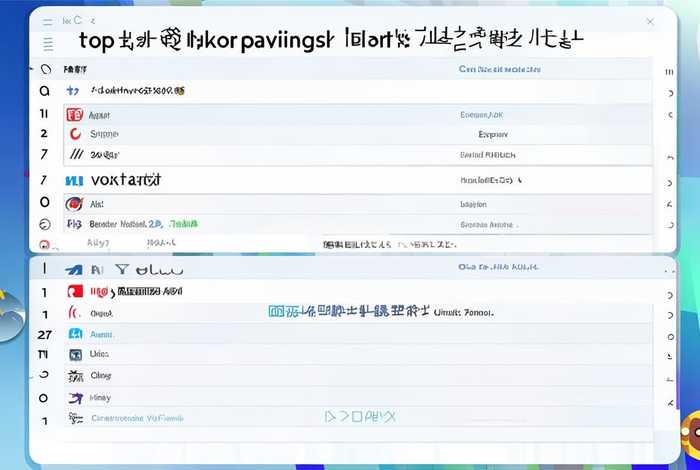Click the light blue square icon in the Aunm row
700x470 pixels.
[x=74, y=334]
